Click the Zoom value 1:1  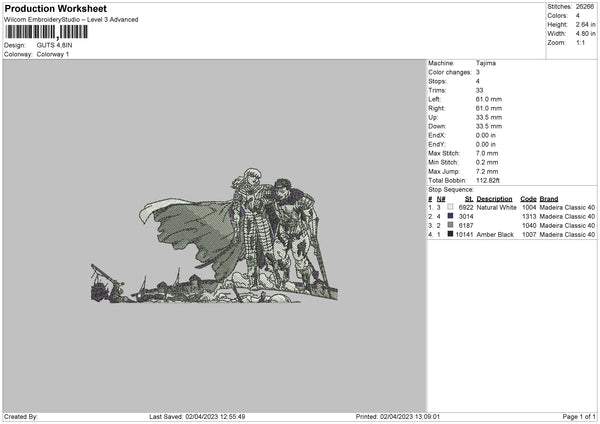[580, 42]
